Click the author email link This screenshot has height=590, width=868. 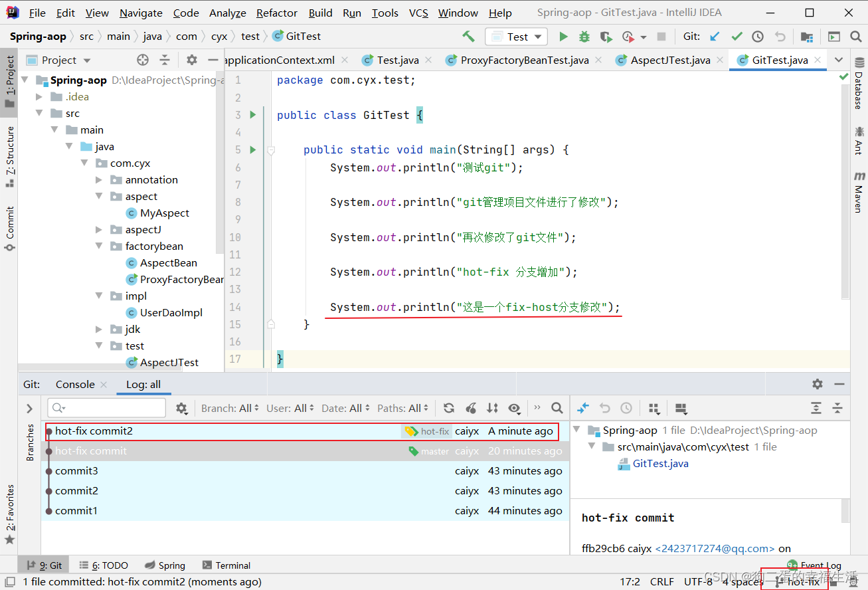click(x=715, y=549)
